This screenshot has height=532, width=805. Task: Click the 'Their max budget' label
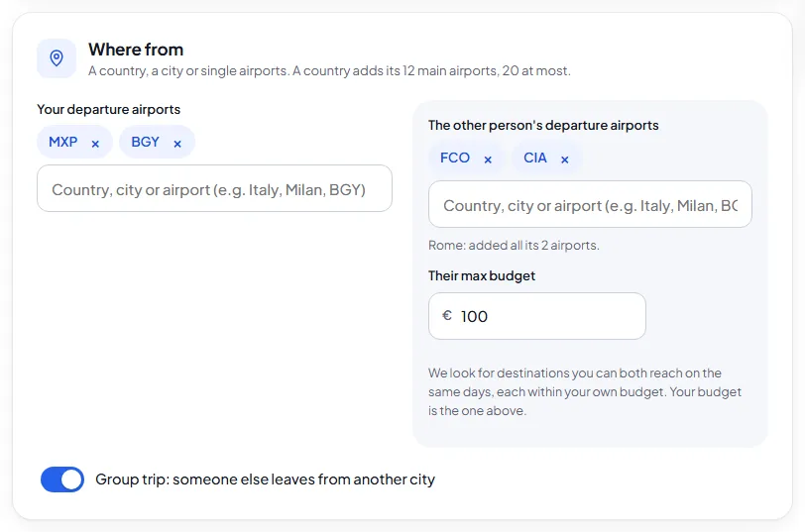tap(482, 275)
